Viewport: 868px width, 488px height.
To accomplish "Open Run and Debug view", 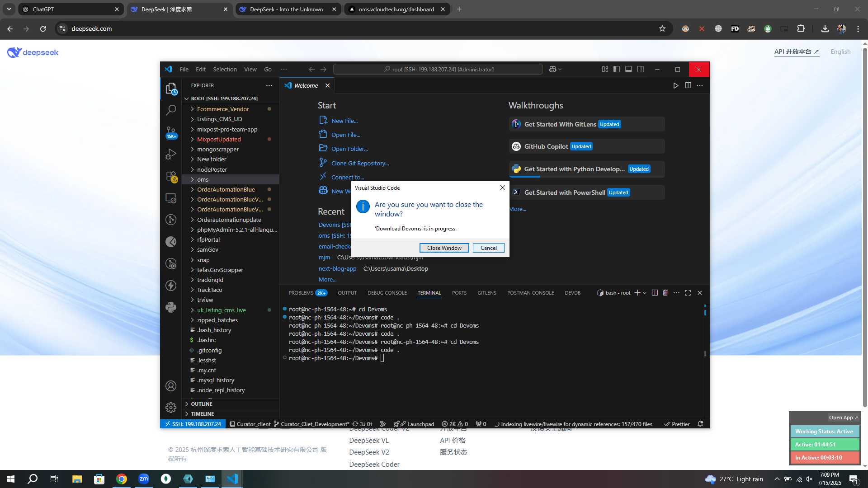I will point(171,154).
